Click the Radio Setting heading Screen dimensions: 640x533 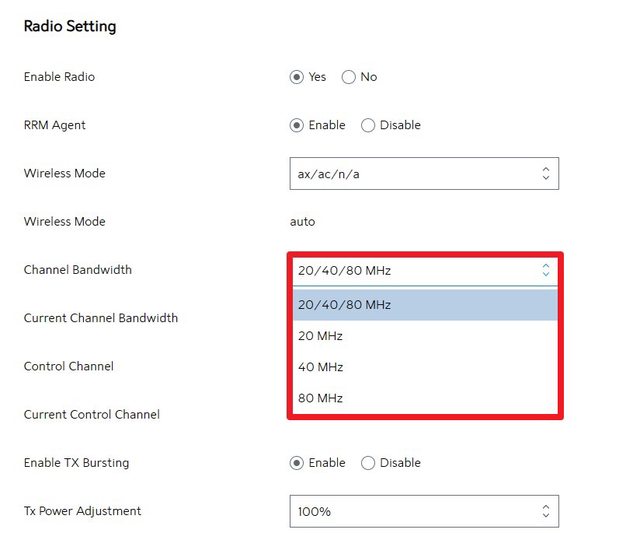pos(70,27)
